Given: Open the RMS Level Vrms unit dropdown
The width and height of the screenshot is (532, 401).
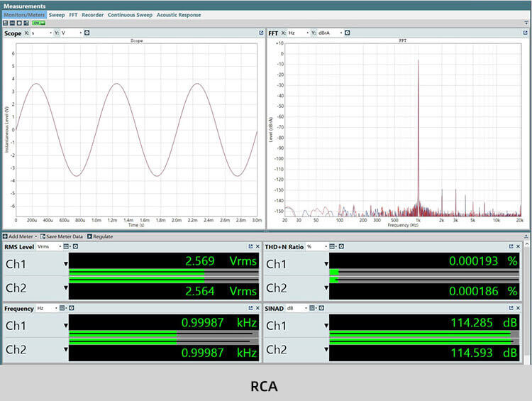Looking at the screenshot, I should click(x=59, y=246).
